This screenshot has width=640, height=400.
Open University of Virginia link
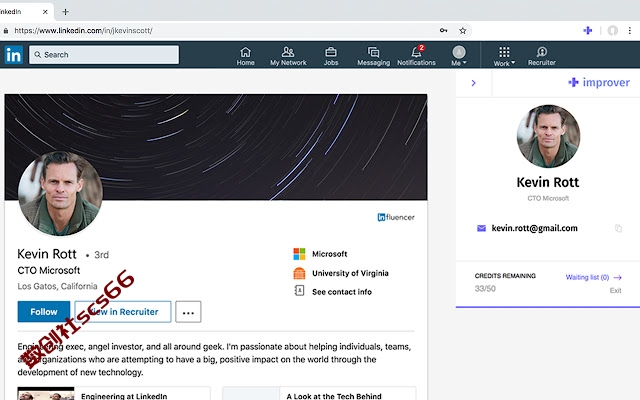click(x=350, y=273)
